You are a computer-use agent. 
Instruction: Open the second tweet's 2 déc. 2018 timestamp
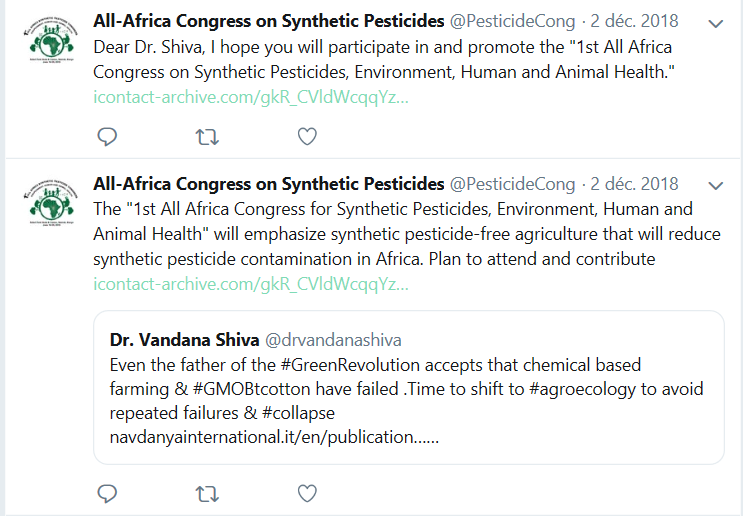[634, 184]
